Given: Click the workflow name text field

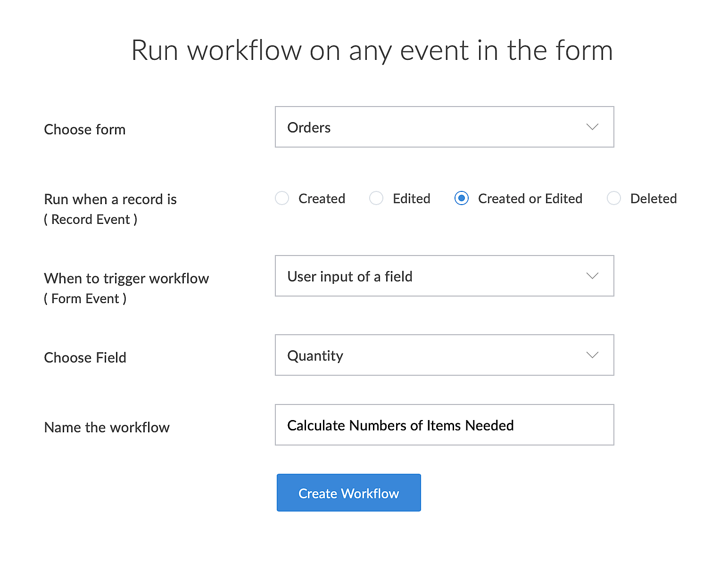Looking at the screenshot, I should point(444,425).
